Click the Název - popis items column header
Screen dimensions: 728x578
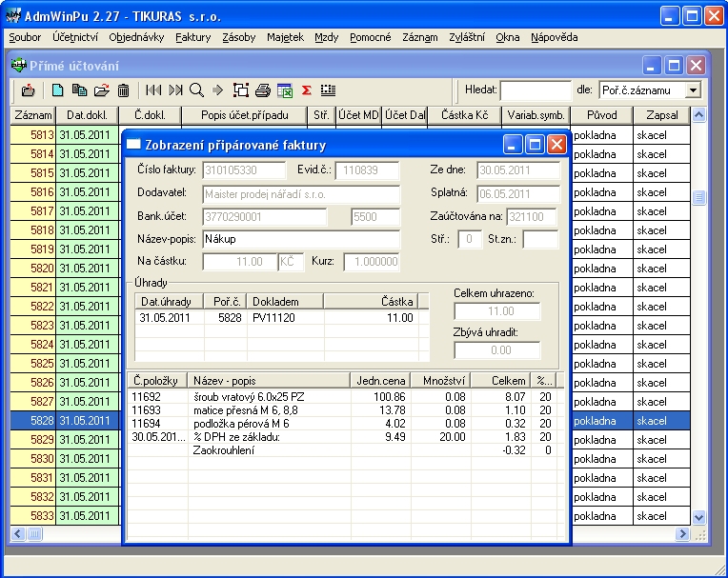(269, 381)
